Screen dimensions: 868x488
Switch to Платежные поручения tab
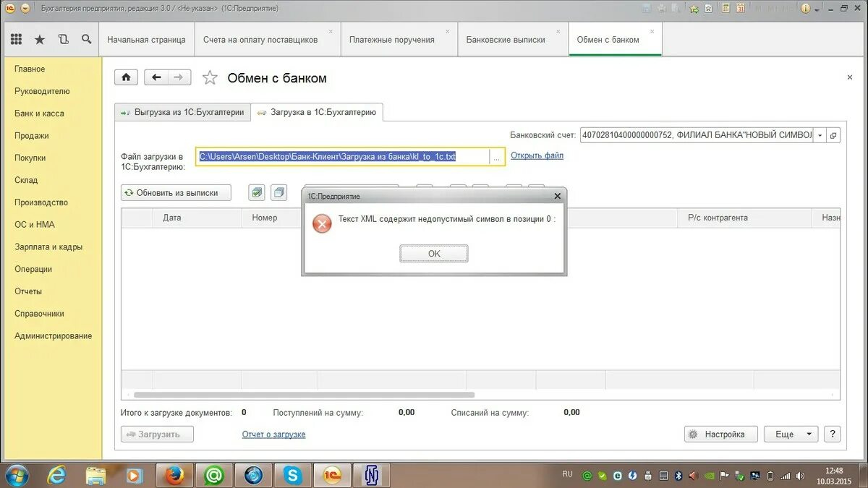(x=392, y=40)
